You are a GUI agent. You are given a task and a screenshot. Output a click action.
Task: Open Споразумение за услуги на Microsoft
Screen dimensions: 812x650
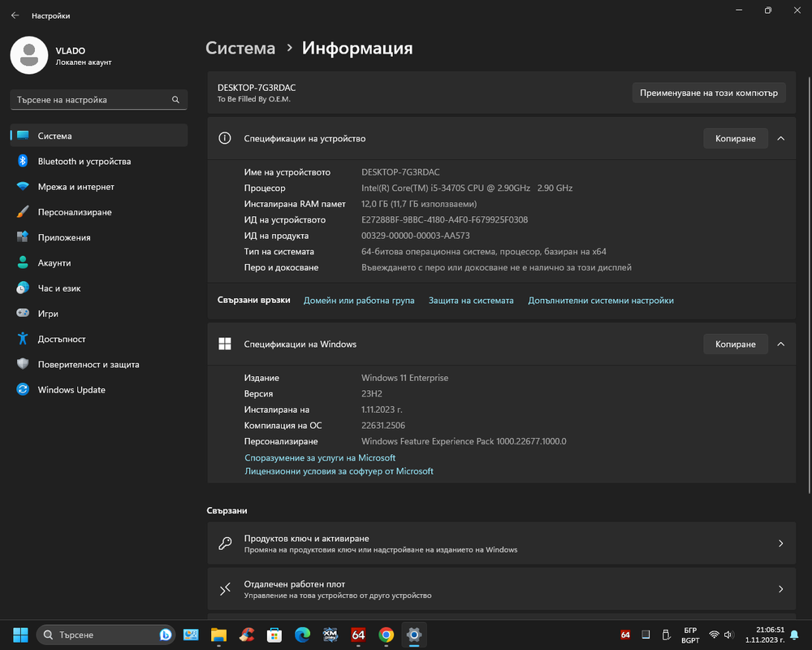320,457
